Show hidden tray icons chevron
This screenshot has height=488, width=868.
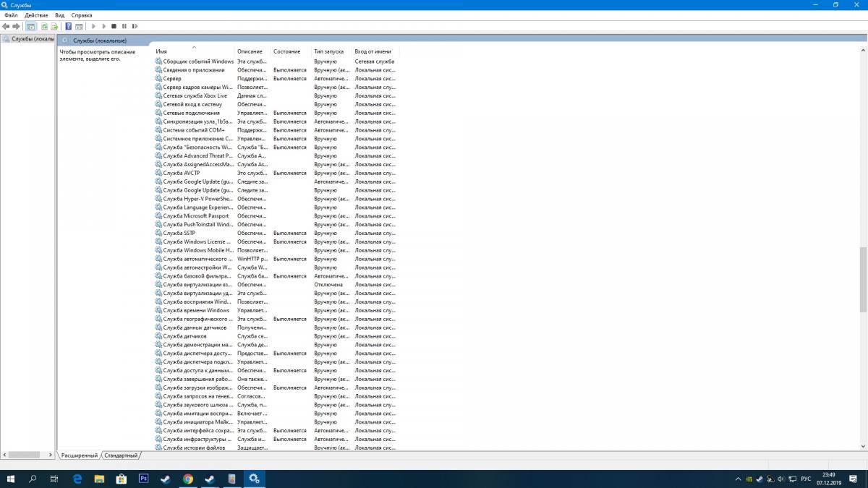click(737, 479)
